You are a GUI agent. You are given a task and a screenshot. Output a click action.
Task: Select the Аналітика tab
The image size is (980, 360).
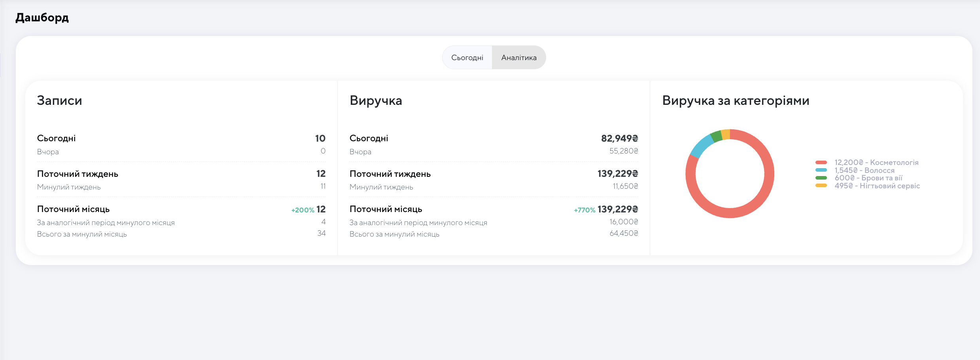pos(519,58)
